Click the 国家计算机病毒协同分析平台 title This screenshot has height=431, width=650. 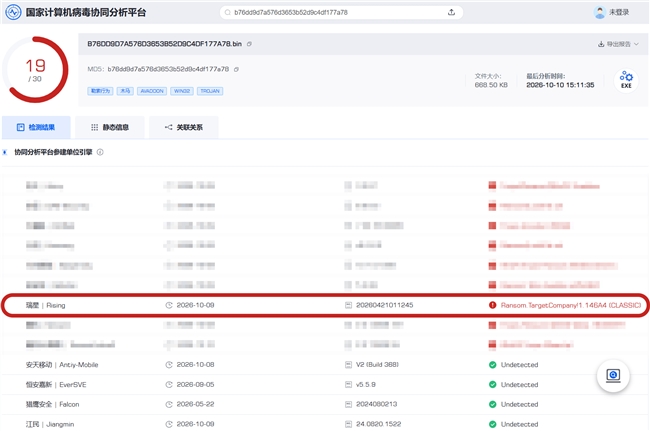(86, 12)
